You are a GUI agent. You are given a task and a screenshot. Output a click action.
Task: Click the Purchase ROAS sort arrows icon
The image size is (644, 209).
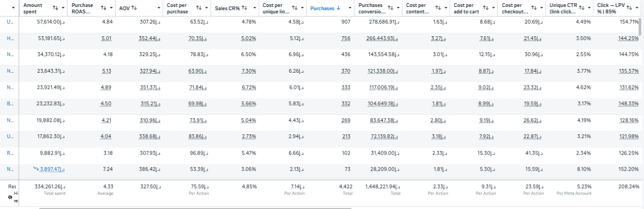pyautogui.click(x=104, y=8)
